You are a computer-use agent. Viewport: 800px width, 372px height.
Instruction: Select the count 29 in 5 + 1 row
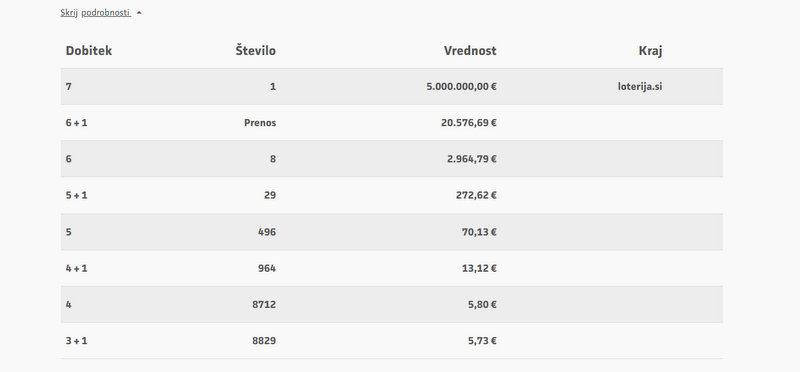270,195
